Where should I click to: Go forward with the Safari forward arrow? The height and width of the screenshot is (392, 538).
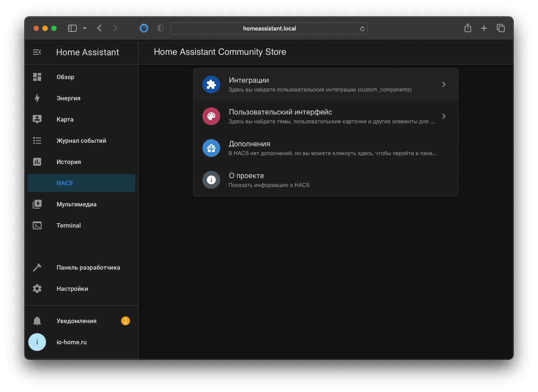coord(115,28)
